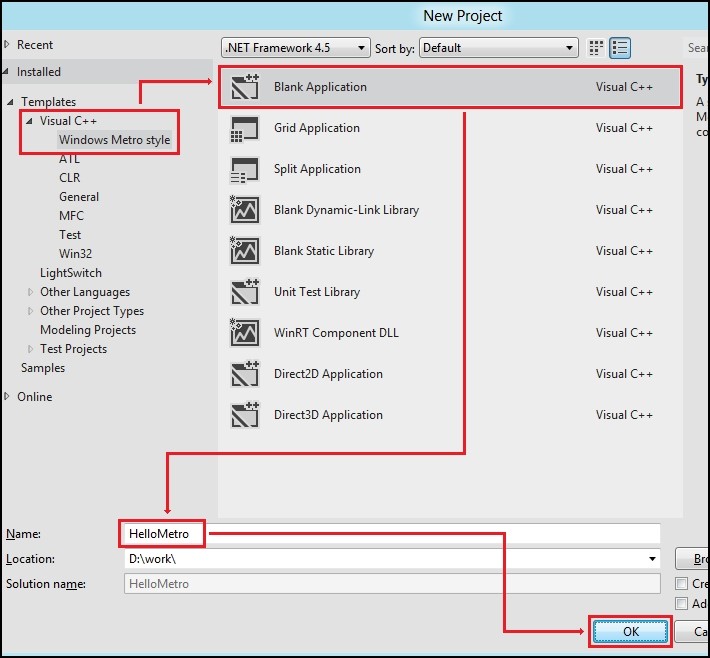
Task: Select Windows Metro style category
Action: 114,140
